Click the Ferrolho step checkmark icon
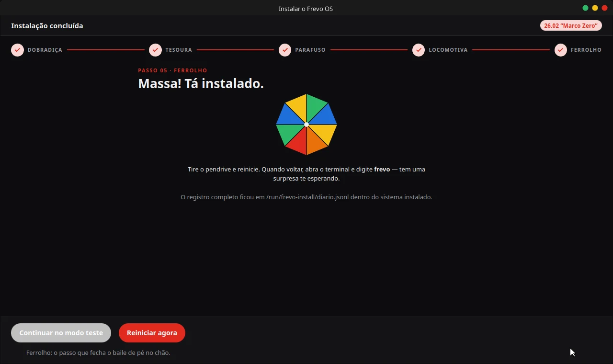Screen dimensions: 613x364 561,50
